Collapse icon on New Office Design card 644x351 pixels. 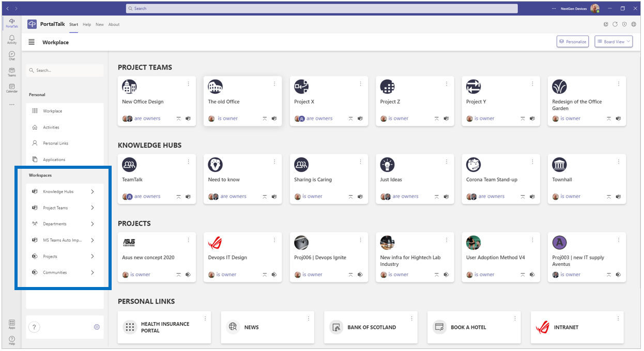(179, 119)
